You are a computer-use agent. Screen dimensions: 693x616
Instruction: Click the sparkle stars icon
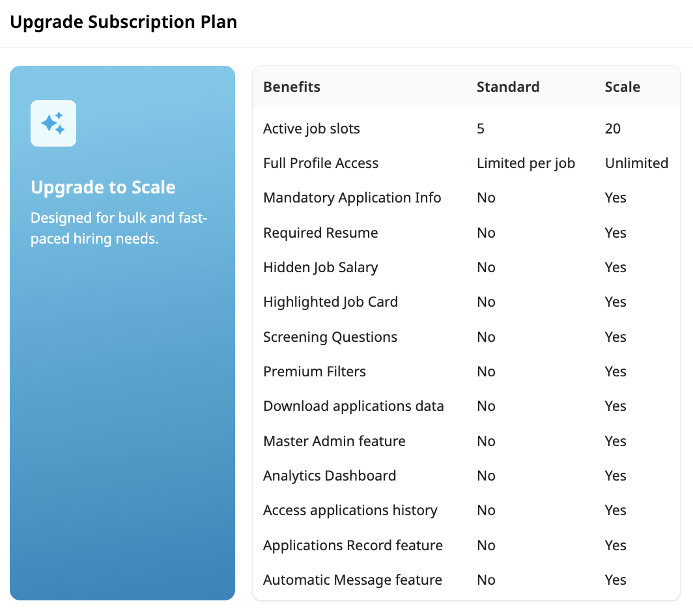(x=53, y=123)
